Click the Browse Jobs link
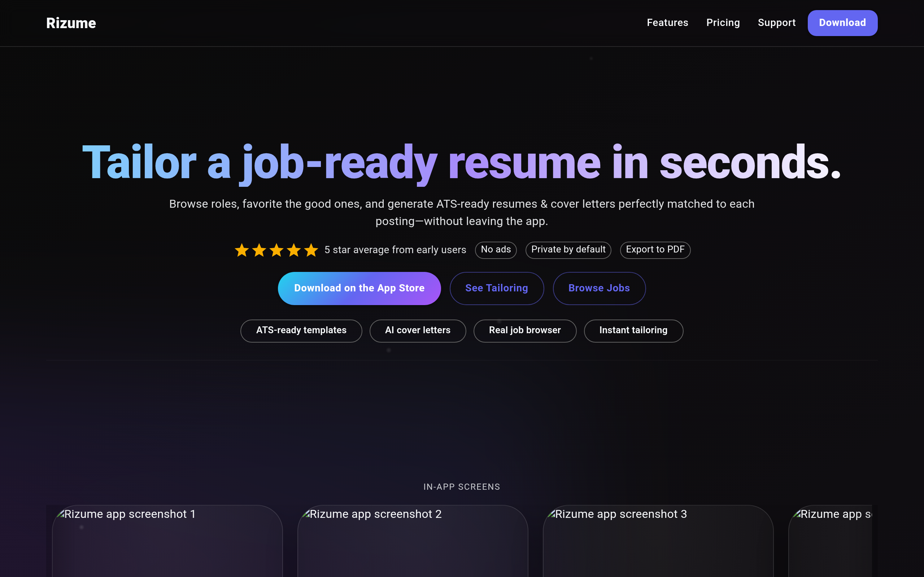Image resolution: width=924 pixels, height=577 pixels. pyautogui.click(x=599, y=288)
